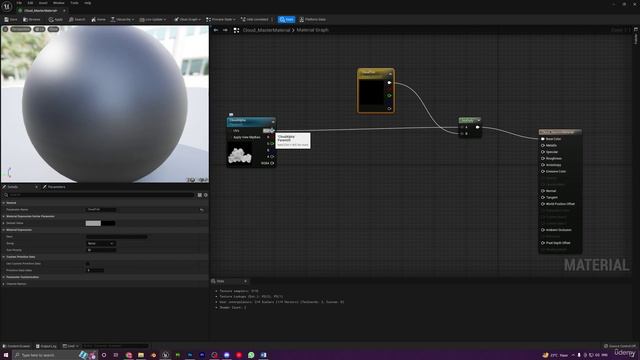The image size is (640, 360).
Task: Expand the Default Value row
Action: pos(4,223)
